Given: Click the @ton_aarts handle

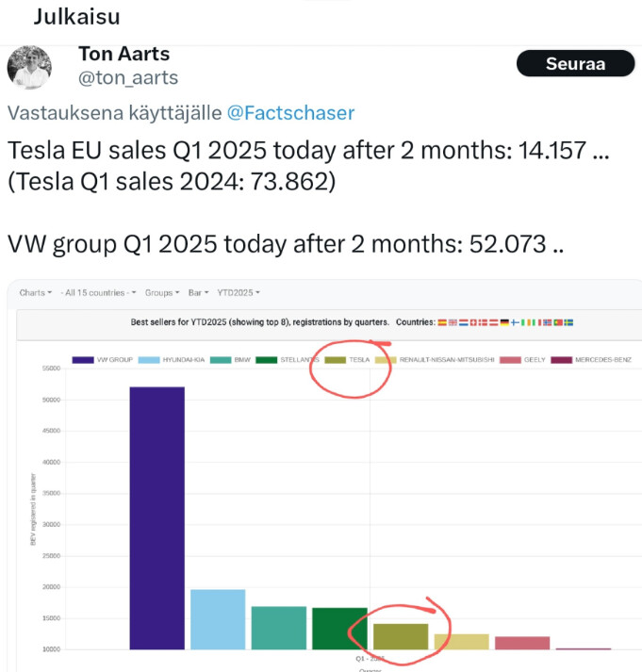Looking at the screenshot, I should 128,78.
